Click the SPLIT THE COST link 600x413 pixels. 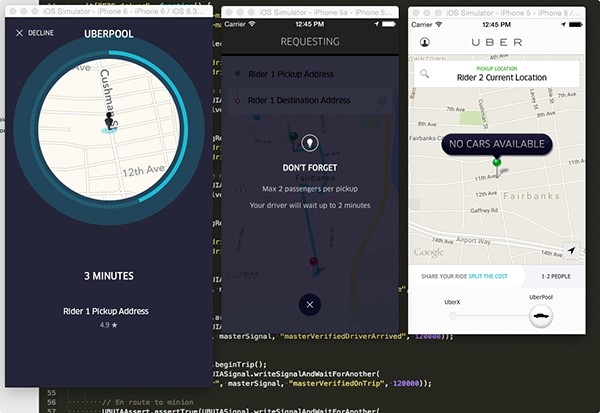pos(488,276)
